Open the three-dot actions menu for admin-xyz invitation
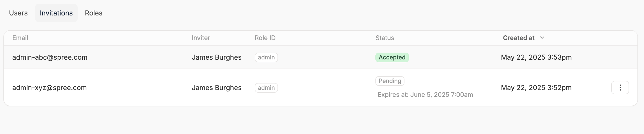The image size is (644, 134). [x=620, y=87]
